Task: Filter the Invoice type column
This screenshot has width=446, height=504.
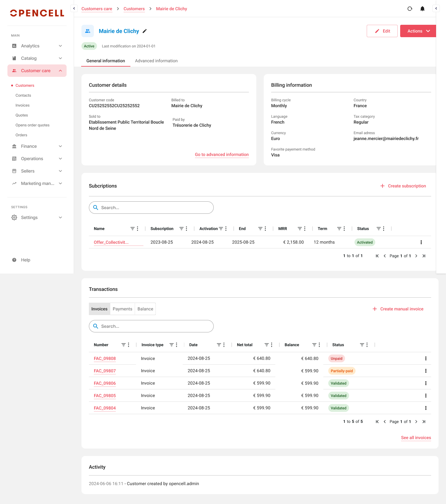Action: point(171,345)
